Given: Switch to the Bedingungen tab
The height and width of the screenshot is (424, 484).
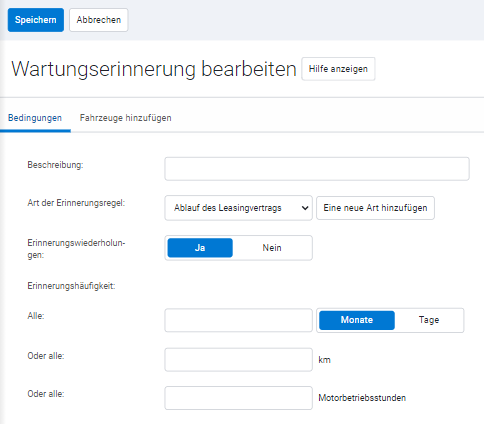Looking at the screenshot, I should click(35, 118).
